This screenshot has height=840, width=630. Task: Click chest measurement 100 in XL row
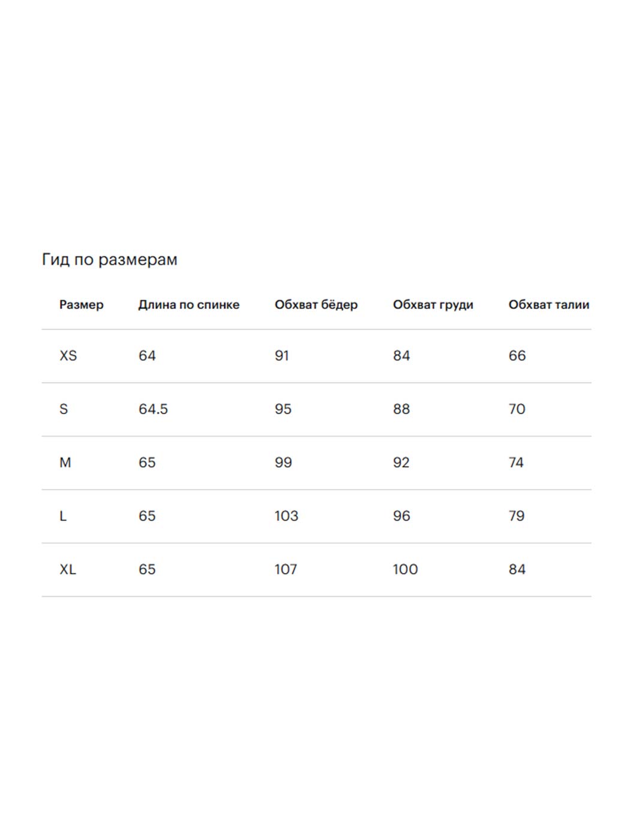(405, 569)
